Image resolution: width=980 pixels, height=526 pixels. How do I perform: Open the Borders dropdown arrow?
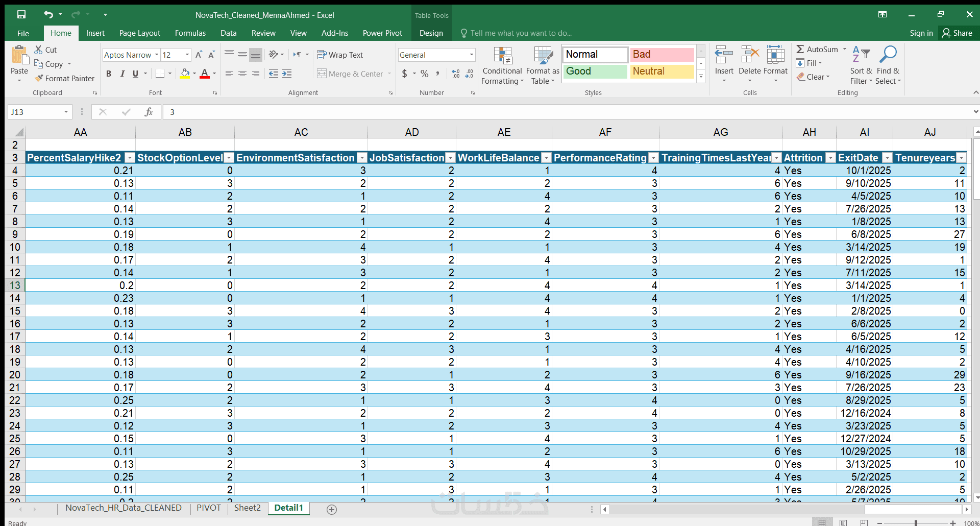[170, 74]
